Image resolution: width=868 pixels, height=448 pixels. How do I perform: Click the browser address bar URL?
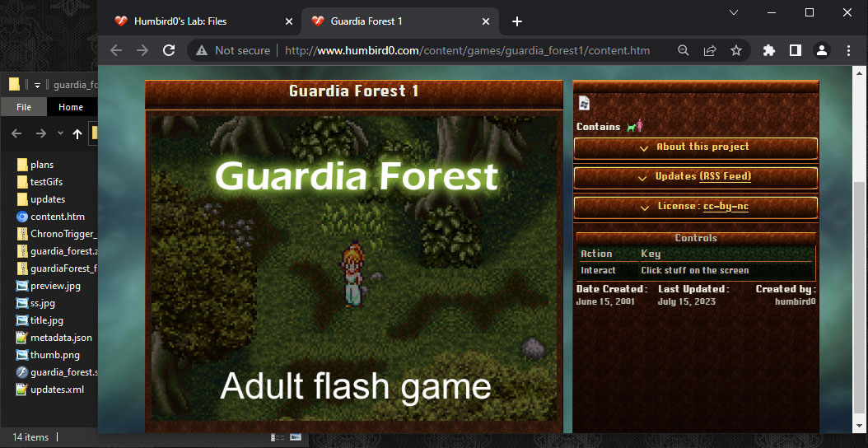[x=467, y=50]
